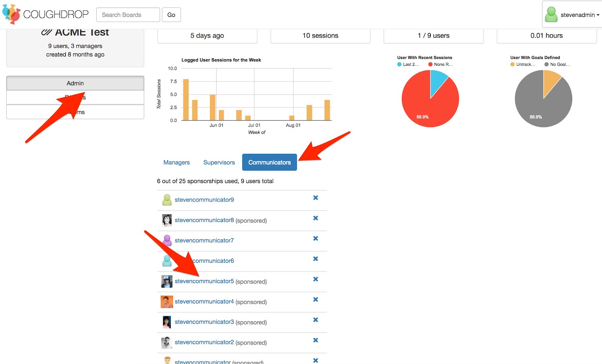The image size is (602, 364).
Task: Switch to the Supervisors tab
Action: coord(219,162)
